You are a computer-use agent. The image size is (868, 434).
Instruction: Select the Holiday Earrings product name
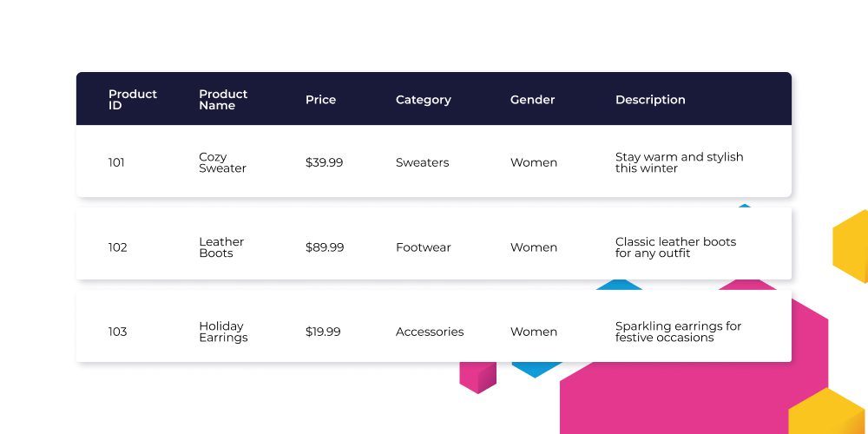tap(223, 332)
